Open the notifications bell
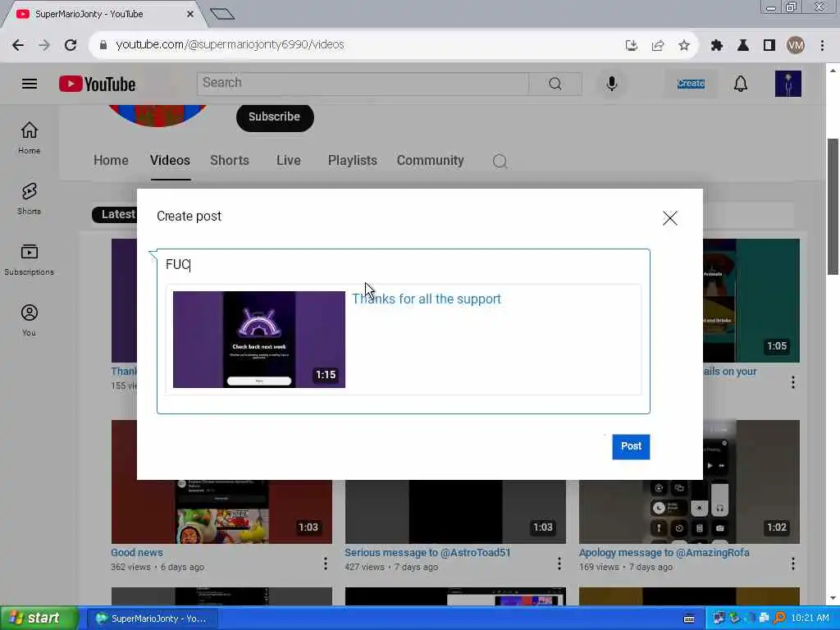840x630 pixels. pyautogui.click(x=741, y=84)
